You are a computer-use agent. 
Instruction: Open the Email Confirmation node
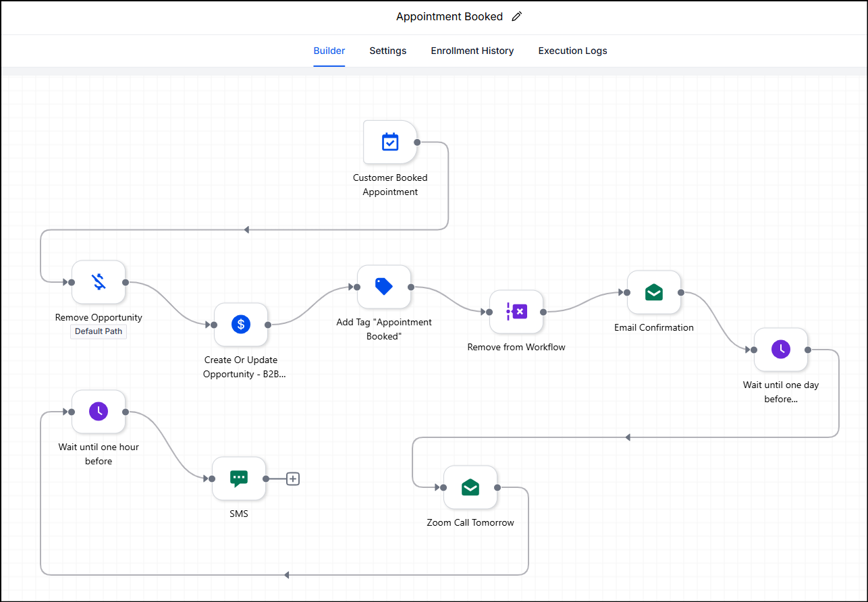coord(654,292)
